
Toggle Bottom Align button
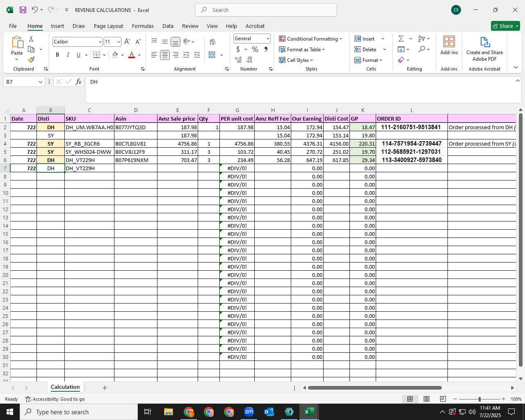coord(175,42)
